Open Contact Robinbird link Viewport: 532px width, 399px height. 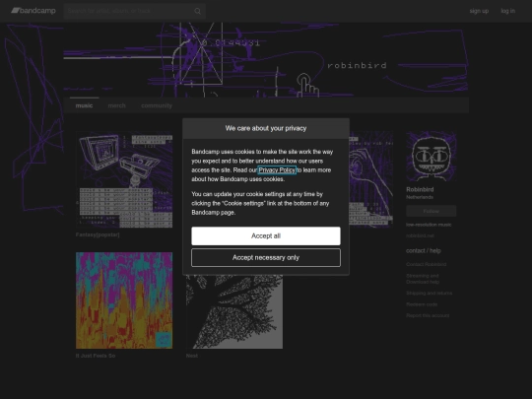(x=427, y=264)
